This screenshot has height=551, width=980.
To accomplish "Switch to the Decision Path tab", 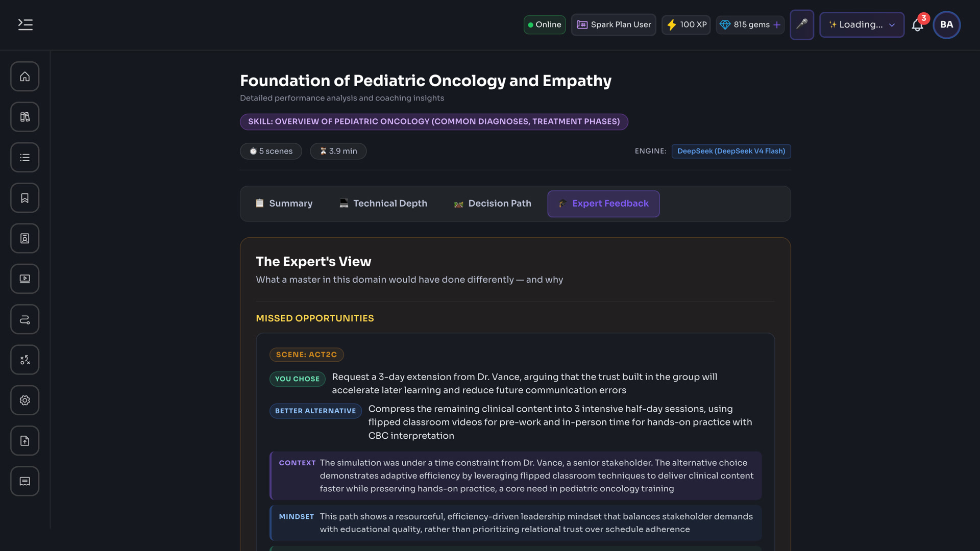I will pyautogui.click(x=493, y=204).
